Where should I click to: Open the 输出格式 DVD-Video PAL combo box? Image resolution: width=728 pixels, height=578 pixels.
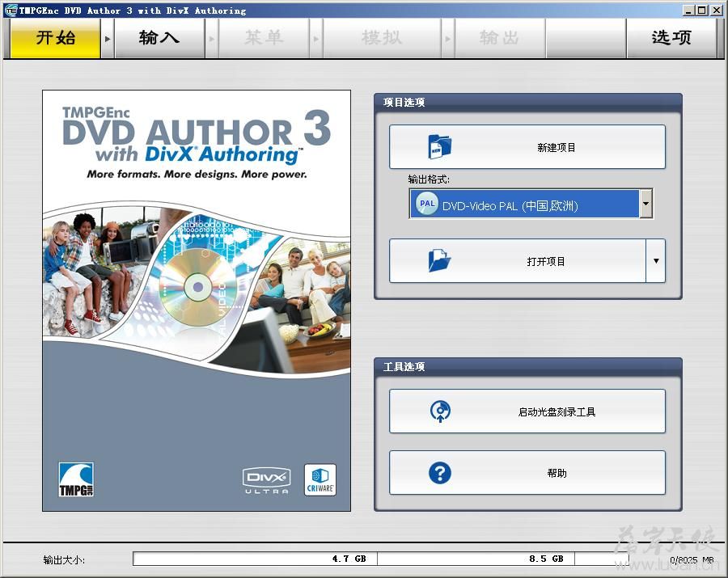point(531,204)
